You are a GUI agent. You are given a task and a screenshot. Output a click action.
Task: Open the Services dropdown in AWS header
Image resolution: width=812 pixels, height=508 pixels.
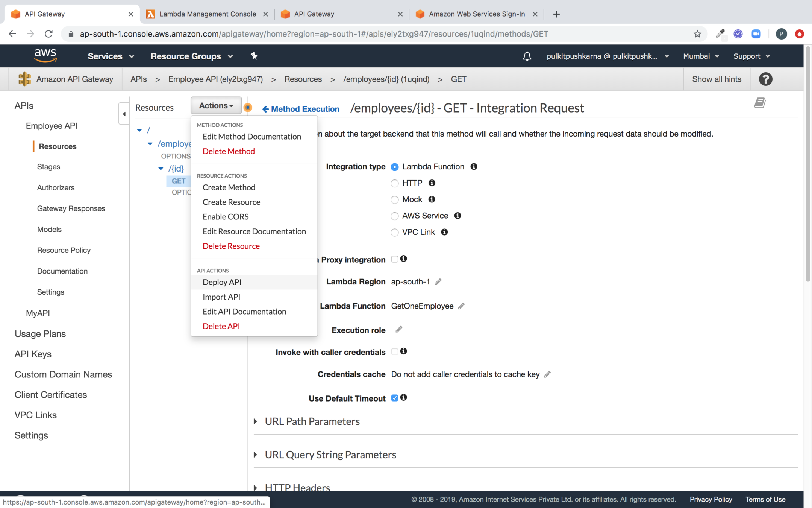click(x=111, y=56)
